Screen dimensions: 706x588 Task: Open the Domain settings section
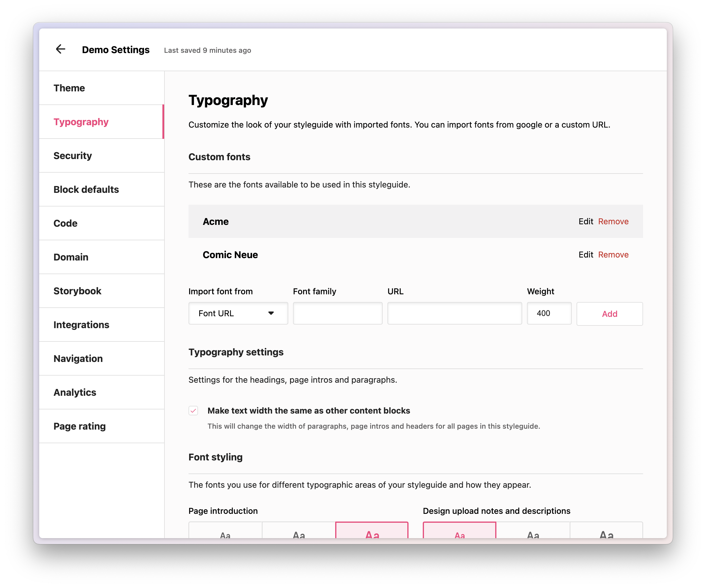click(x=102, y=257)
